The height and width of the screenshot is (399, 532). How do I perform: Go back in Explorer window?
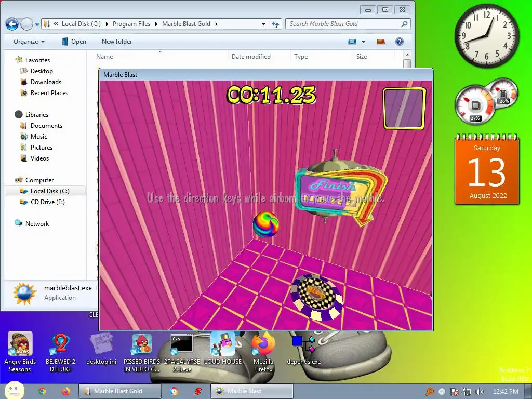12,24
